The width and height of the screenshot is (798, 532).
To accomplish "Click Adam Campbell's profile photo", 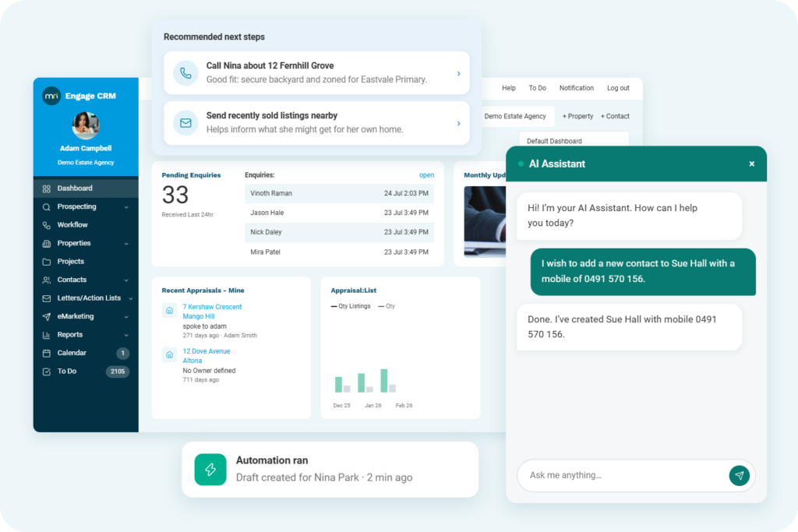I will 86,125.
